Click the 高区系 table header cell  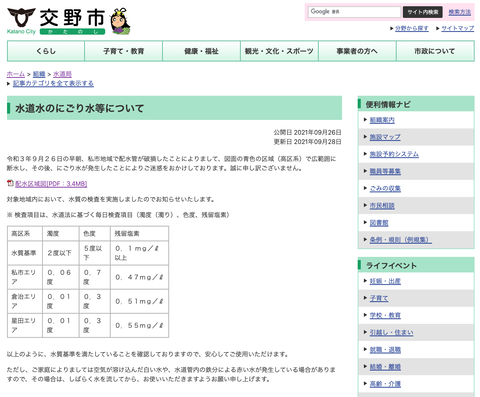tap(25, 233)
